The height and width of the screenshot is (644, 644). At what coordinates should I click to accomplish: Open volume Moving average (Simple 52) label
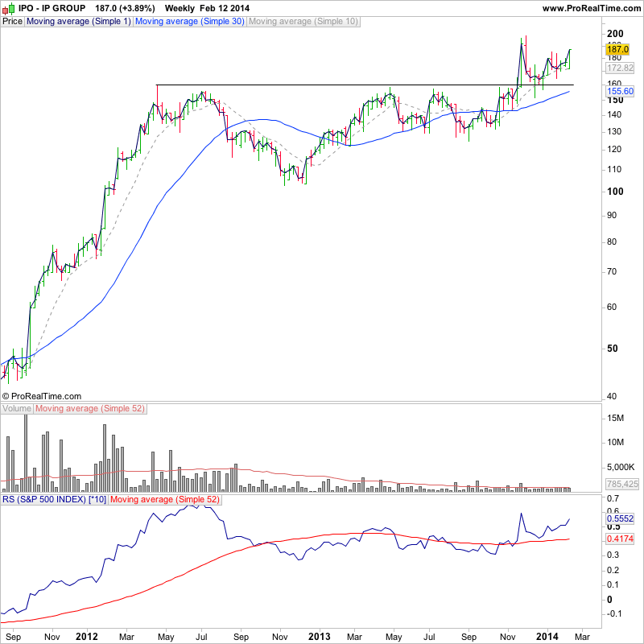(90, 409)
